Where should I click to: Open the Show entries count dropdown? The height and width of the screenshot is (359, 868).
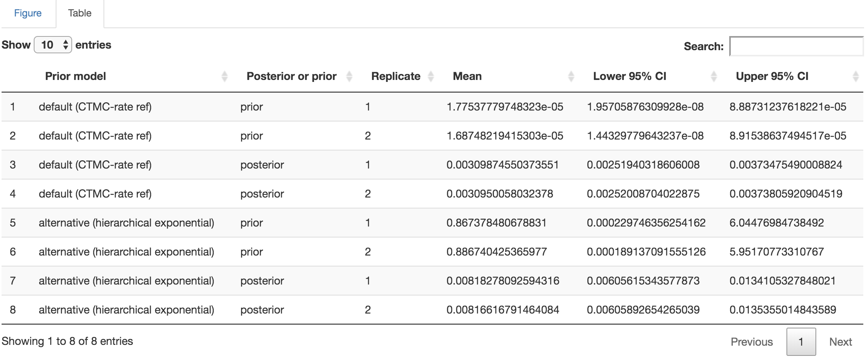coord(53,45)
